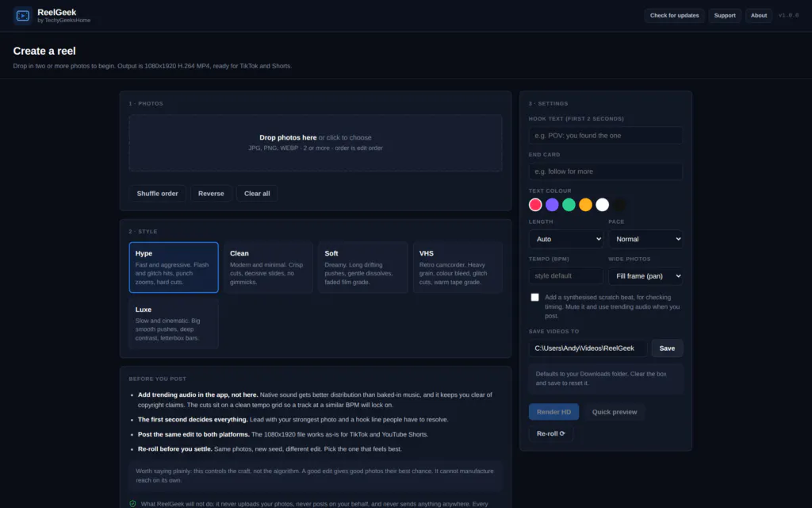The image size is (812, 508).
Task: Click the Re-roll button
Action: coord(551,433)
